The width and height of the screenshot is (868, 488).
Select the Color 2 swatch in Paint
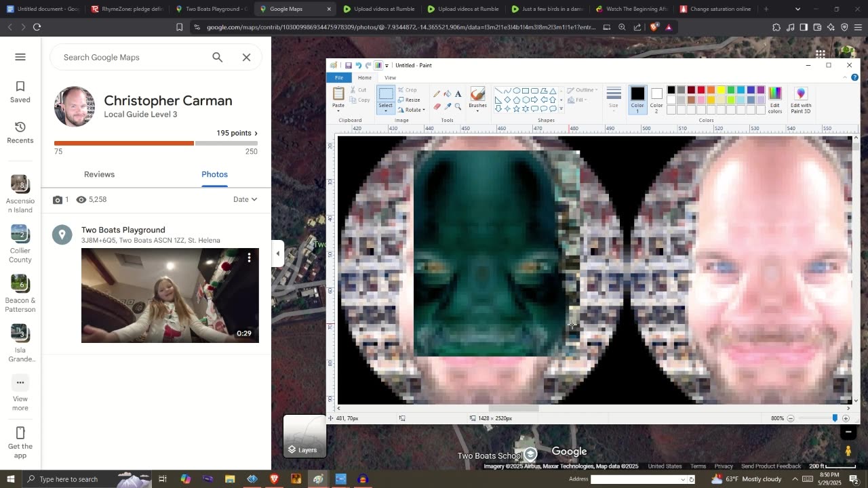pos(656,99)
